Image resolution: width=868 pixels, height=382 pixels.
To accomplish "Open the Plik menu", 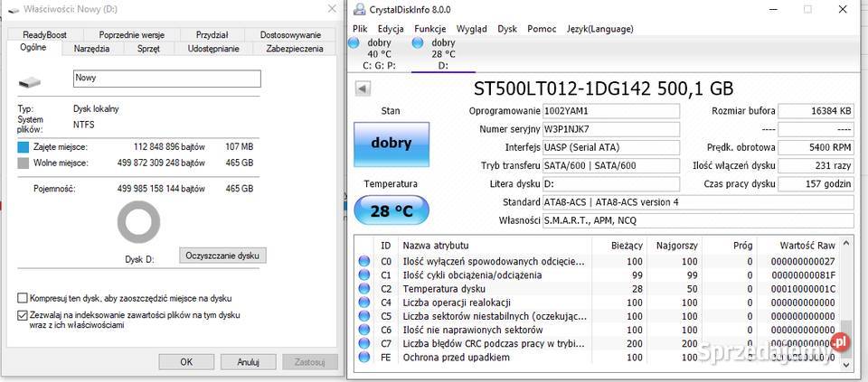I will pyautogui.click(x=360, y=29).
